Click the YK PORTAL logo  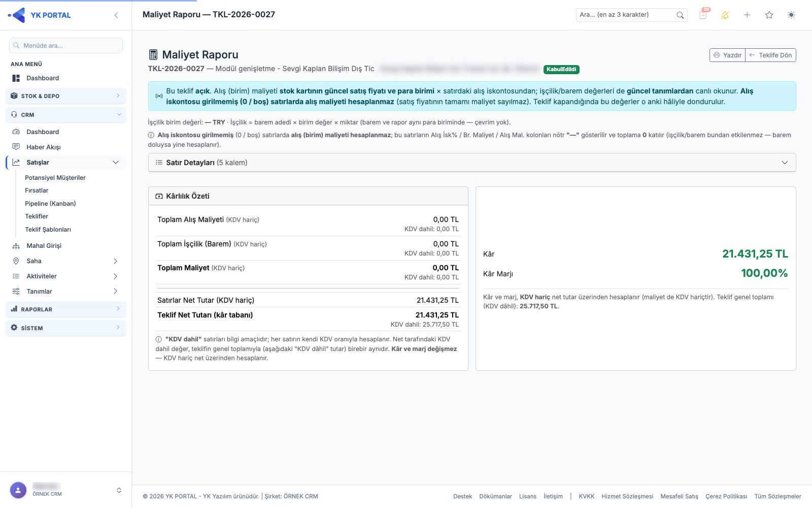point(40,15)
